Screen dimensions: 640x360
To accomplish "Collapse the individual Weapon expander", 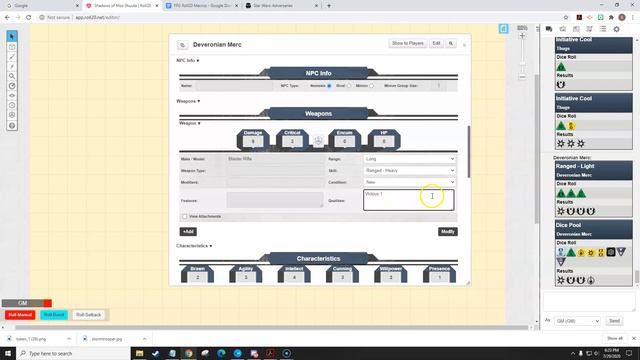I will 190,123.
